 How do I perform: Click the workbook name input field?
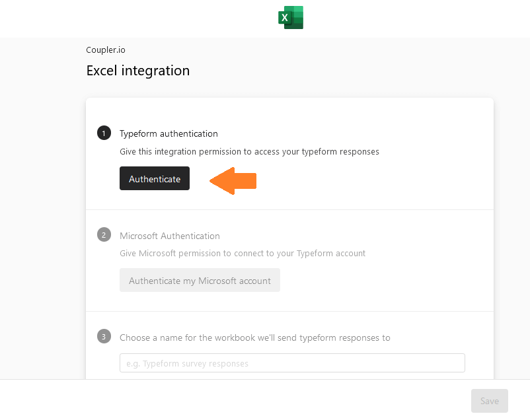coord(292,363)
